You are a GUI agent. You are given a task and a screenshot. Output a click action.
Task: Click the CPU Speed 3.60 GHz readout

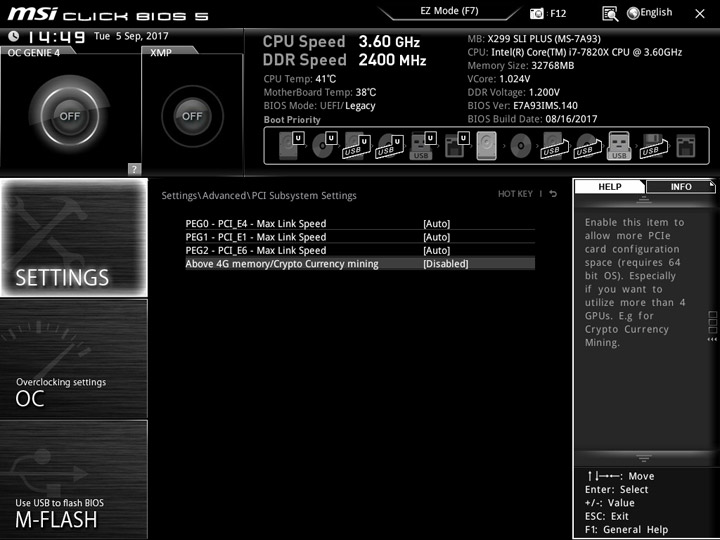coord(341,42)
